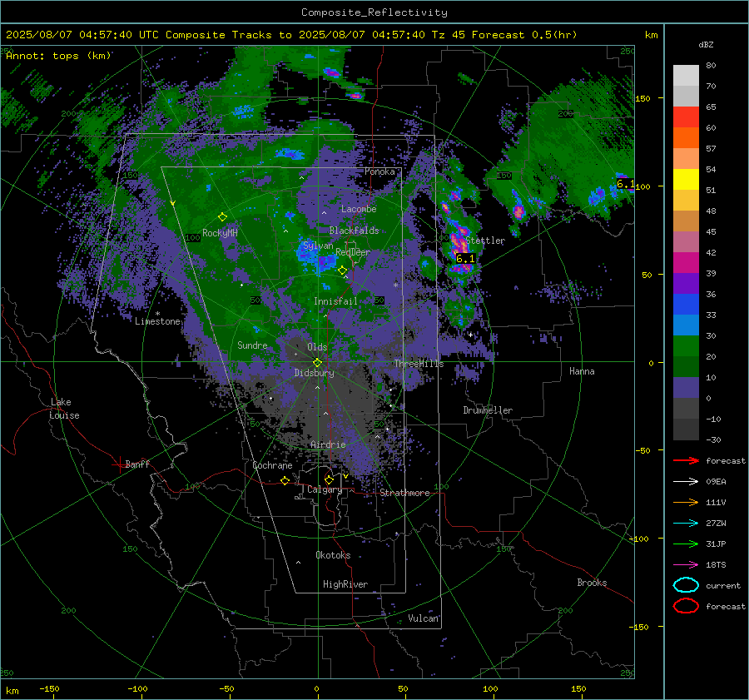Viewport: 749px width, 700px height.
Task: Click the '80' value in dBZ legend
Action: click(711, 66)
